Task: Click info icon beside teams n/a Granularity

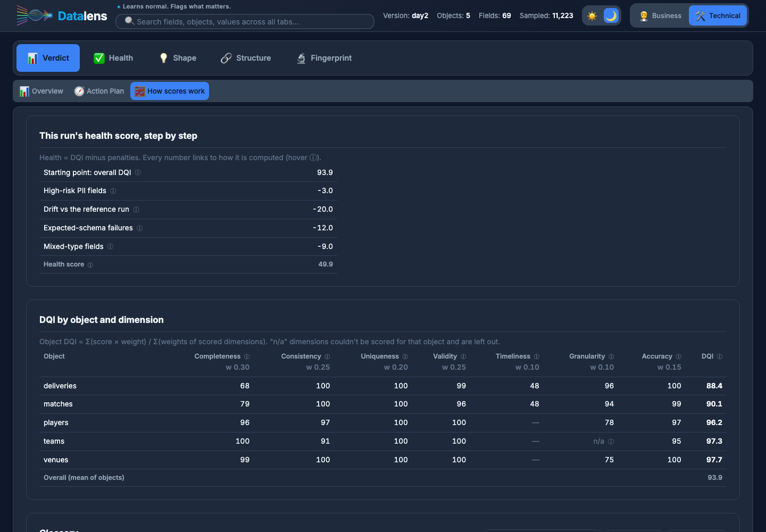Action: click(x=611, y=442)
